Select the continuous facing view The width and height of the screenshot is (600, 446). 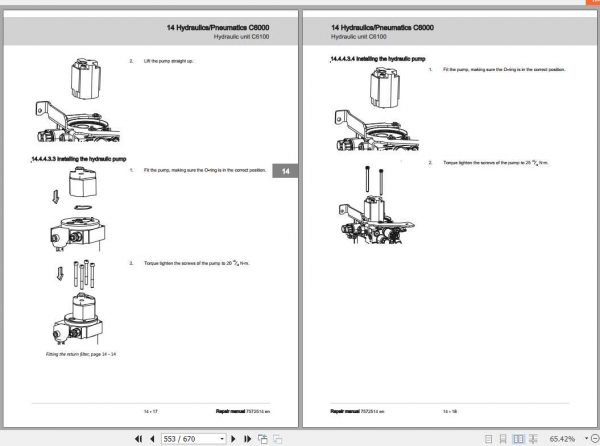(533, 439)
